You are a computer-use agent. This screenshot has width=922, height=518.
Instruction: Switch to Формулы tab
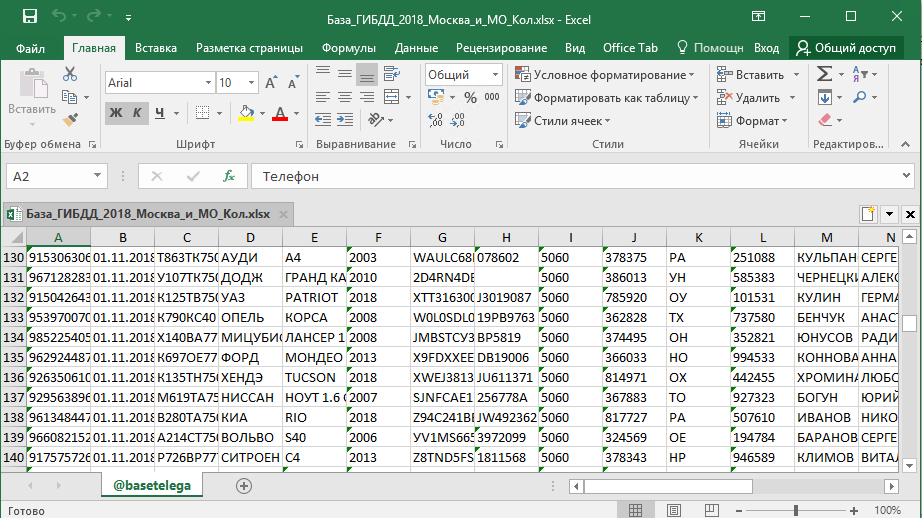coord(349,48)
